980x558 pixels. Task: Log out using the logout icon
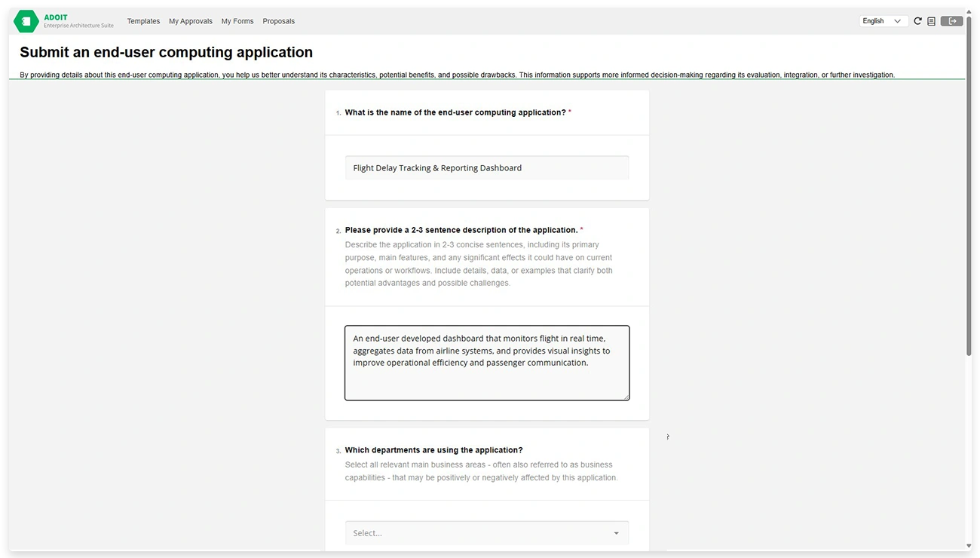coord(951,21)
